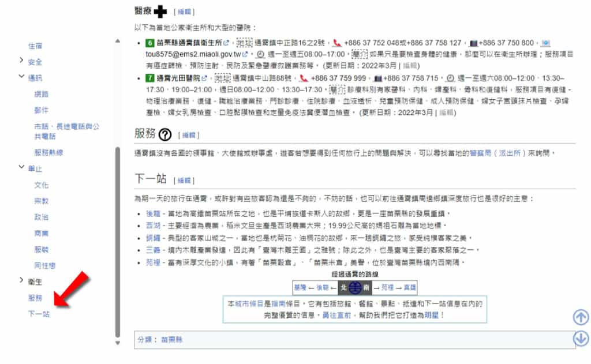Click the 基隆 link in route box
The height and width of the screenshot is (364, 591).
pyautogui.click(x=300, y=287)
